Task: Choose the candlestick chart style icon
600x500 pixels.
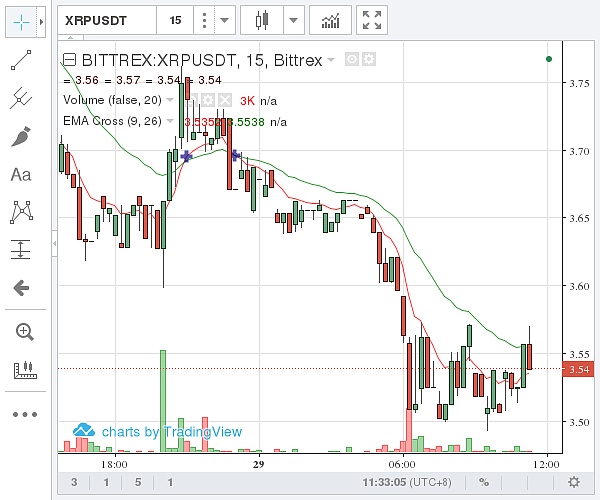Action: 262,20
